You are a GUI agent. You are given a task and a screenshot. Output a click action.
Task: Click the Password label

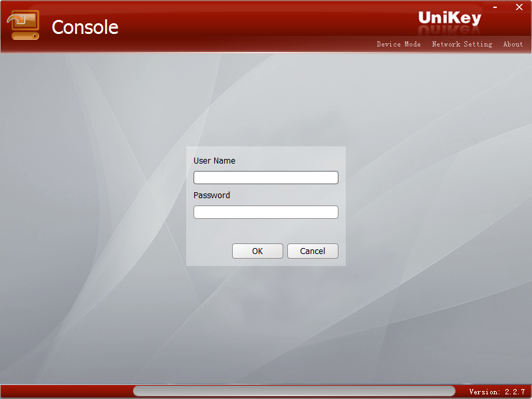211,195
